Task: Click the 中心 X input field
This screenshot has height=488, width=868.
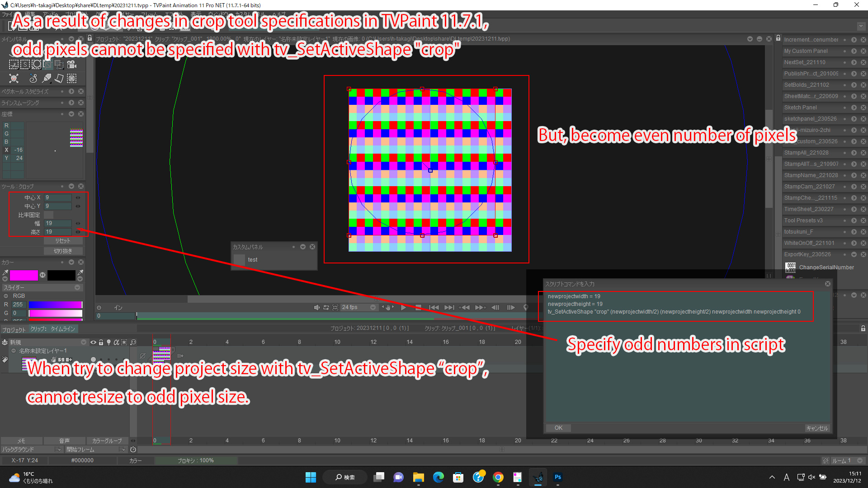Action: click(x=58, y=197)
